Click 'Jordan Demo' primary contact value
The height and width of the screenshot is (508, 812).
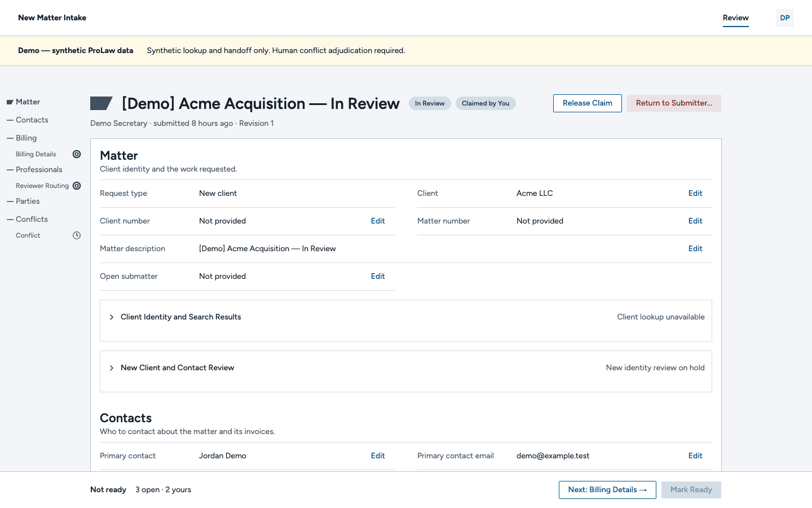click(x=223, y=456)
